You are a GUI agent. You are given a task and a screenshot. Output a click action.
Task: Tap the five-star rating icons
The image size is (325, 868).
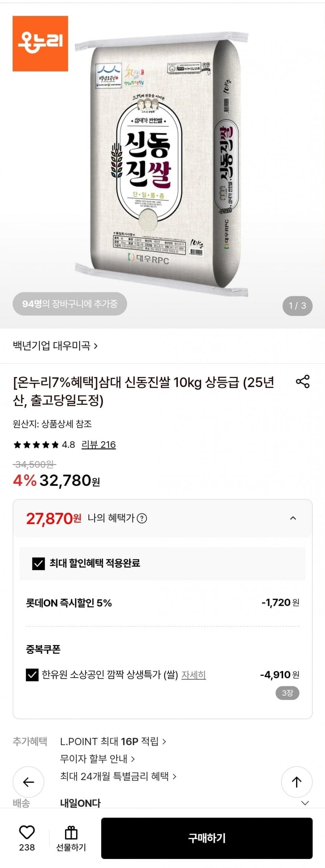[36, 445]
